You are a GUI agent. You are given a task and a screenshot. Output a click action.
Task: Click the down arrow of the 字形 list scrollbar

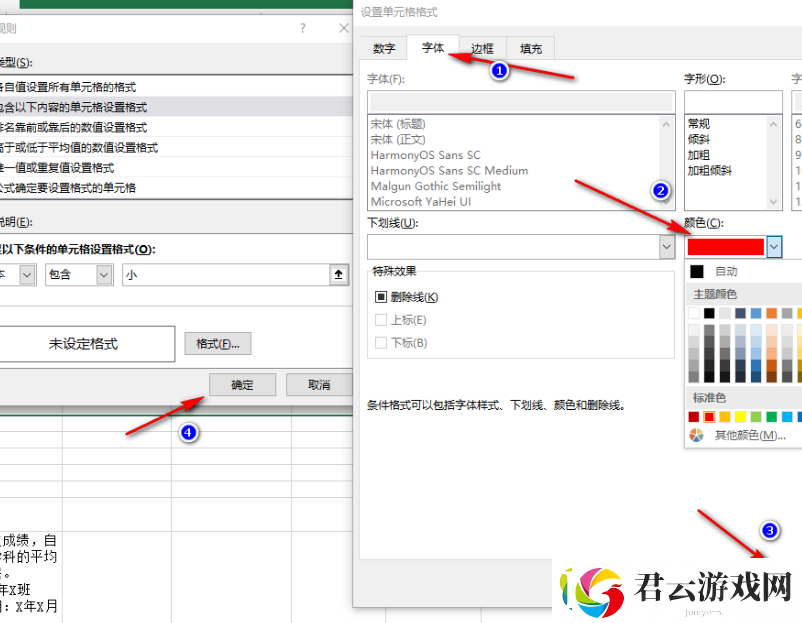pos(773,202)
